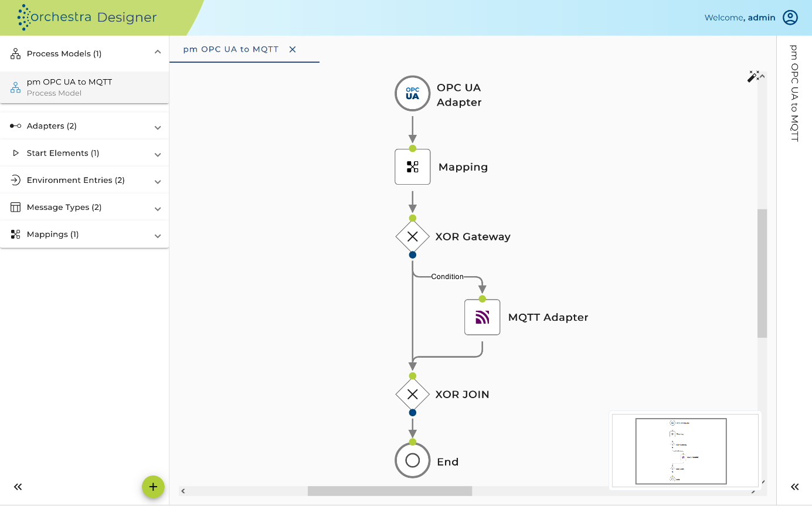Click the vertical pm OPC UA to MQTT title
The height and width of the screenshot is (506, 812).
(794, 93)
